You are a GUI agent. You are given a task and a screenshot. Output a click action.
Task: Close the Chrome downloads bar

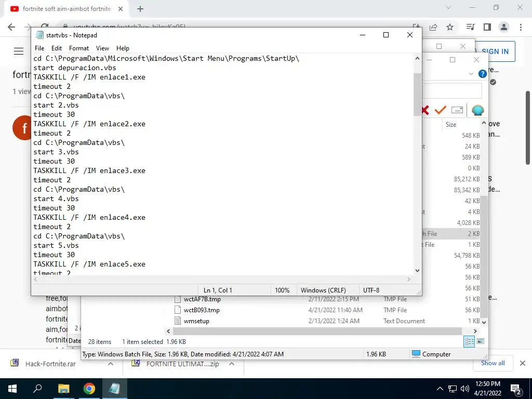pos(523,363)
